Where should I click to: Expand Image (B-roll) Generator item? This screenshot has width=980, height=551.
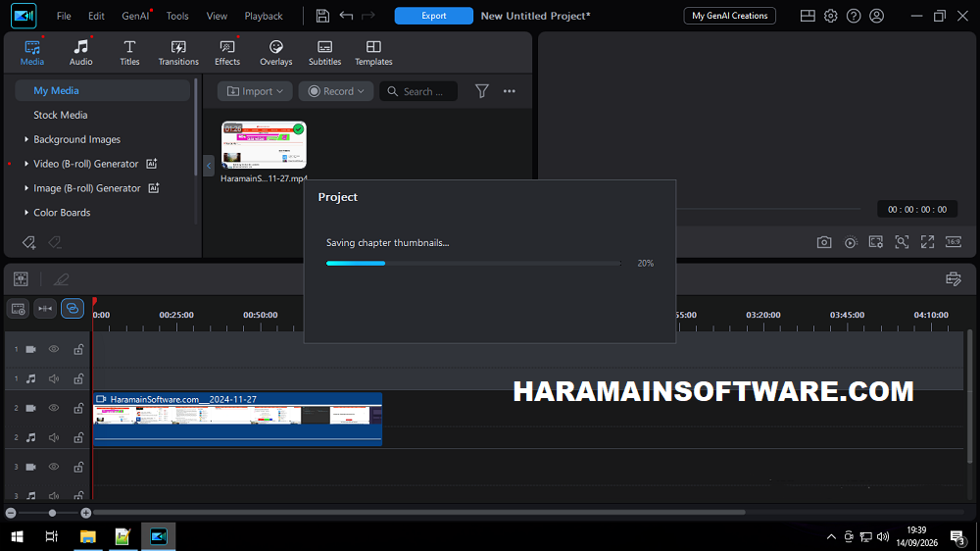[x=26, y=188]
